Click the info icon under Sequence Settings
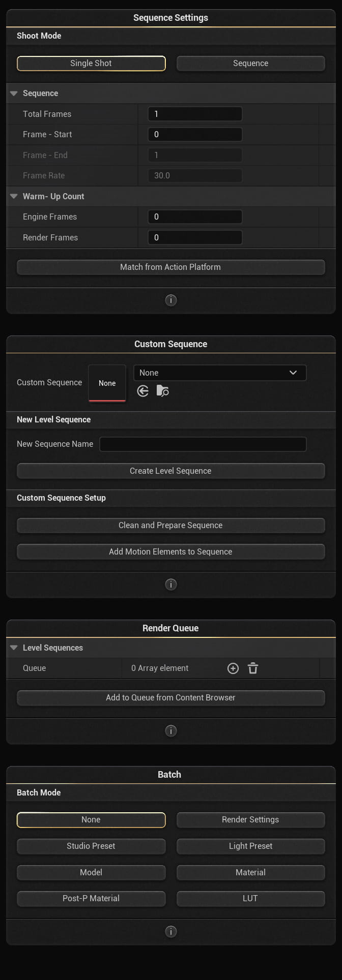The width and height of the screenshot is (342, 980). pyautogui.click(x=171, y=300)
